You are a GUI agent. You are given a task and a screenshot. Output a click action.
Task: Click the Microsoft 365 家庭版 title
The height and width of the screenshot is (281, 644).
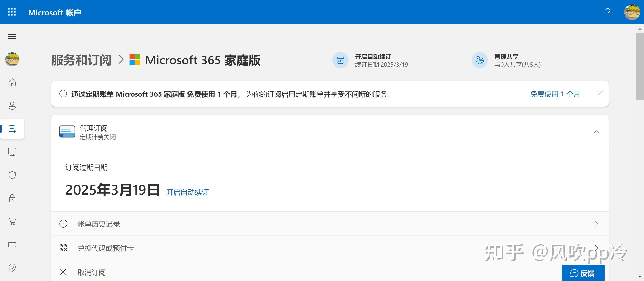pyautogui.click(x=203, y=60)
